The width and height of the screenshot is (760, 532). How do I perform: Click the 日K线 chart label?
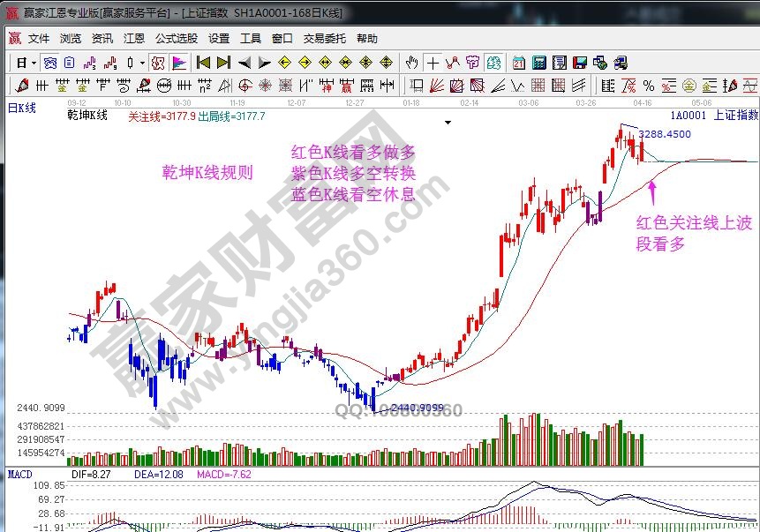tap(21, 107)
